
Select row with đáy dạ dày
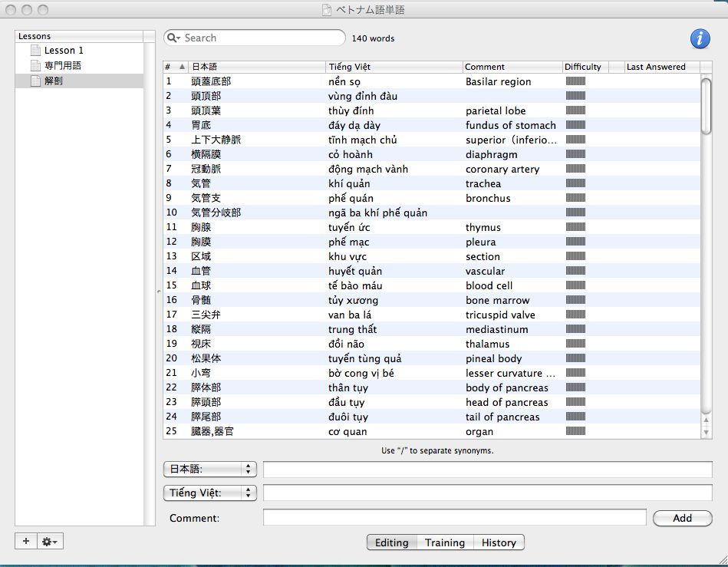coord(431,125)
